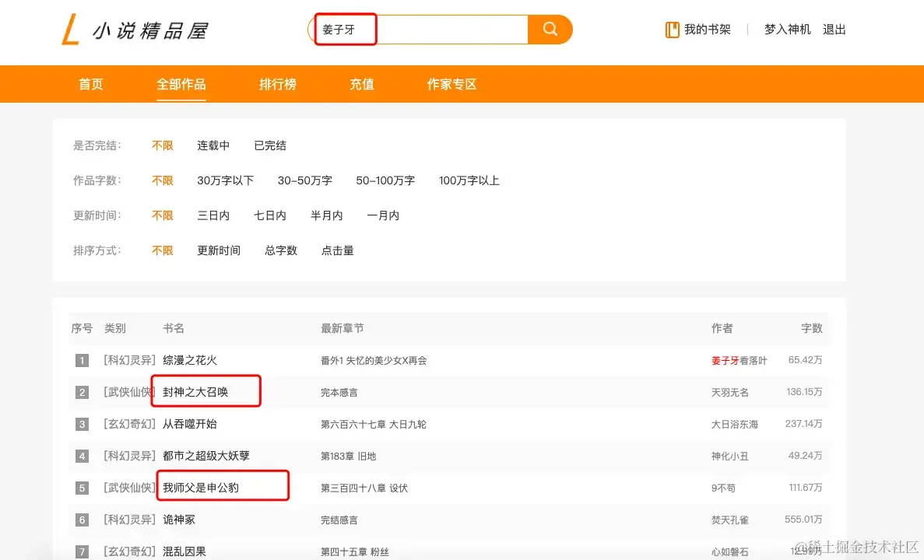This screenshot has width=924, height=560.
Task: Click author 焚天孔雀
Action: click(x=729, y=520)
